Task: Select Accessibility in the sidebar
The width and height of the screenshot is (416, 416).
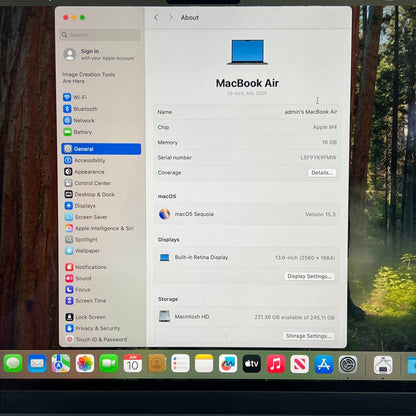Action: click(x=85, y=160)
